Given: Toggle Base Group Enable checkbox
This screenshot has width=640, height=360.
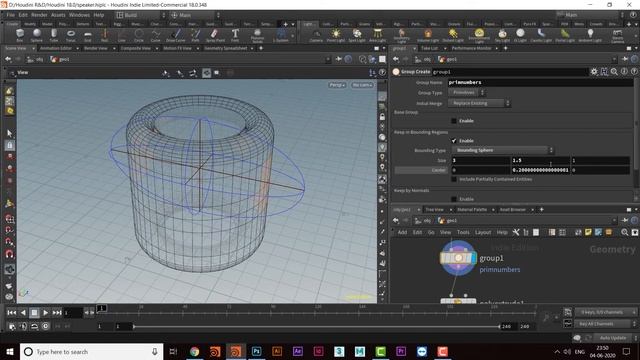Looking at the screenshot, I should (454, 121).
